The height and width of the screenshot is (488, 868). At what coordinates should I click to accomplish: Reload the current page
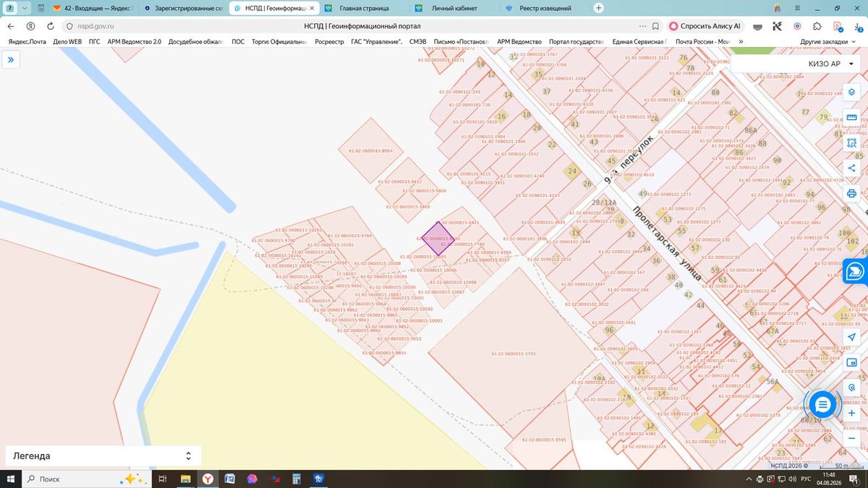(50, 26)
